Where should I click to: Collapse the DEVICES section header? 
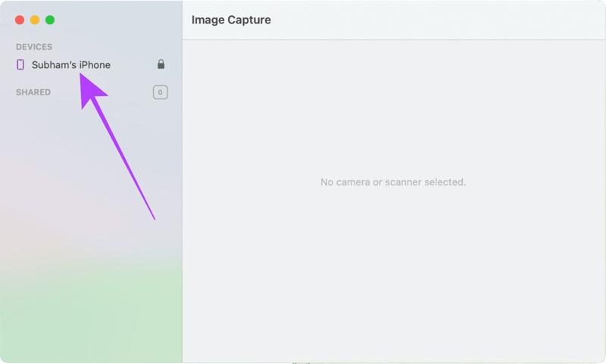coord(34,47)
